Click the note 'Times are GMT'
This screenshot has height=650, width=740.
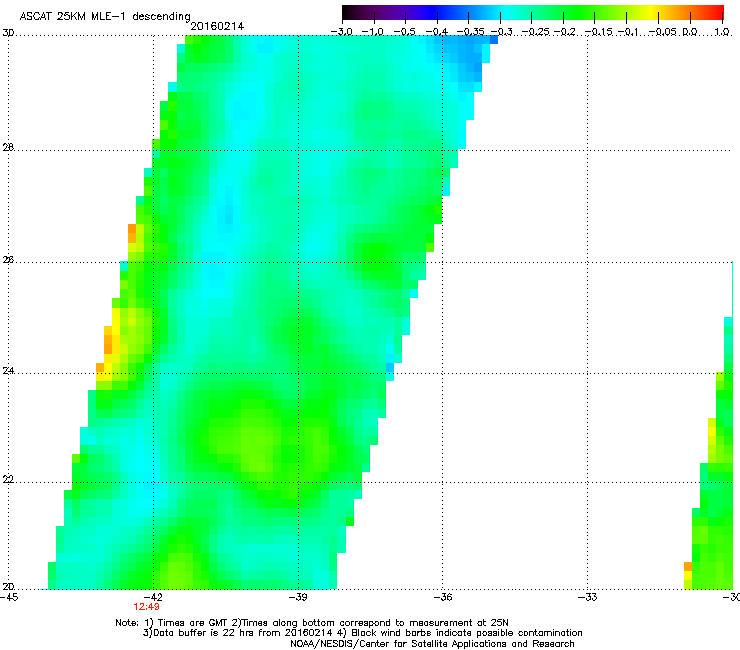[192, 623]
